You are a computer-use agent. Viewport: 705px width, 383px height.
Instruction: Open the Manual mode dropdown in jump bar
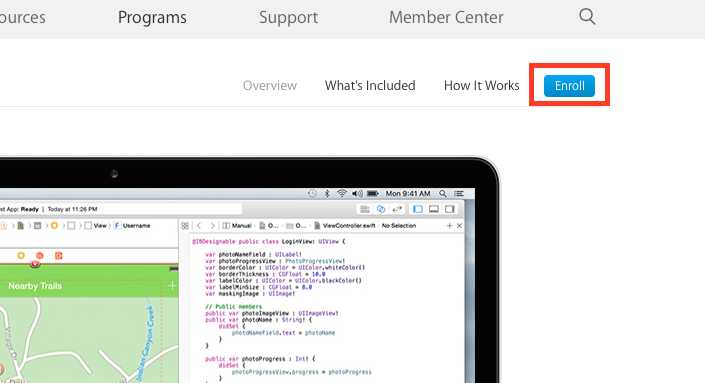[237, 226]
